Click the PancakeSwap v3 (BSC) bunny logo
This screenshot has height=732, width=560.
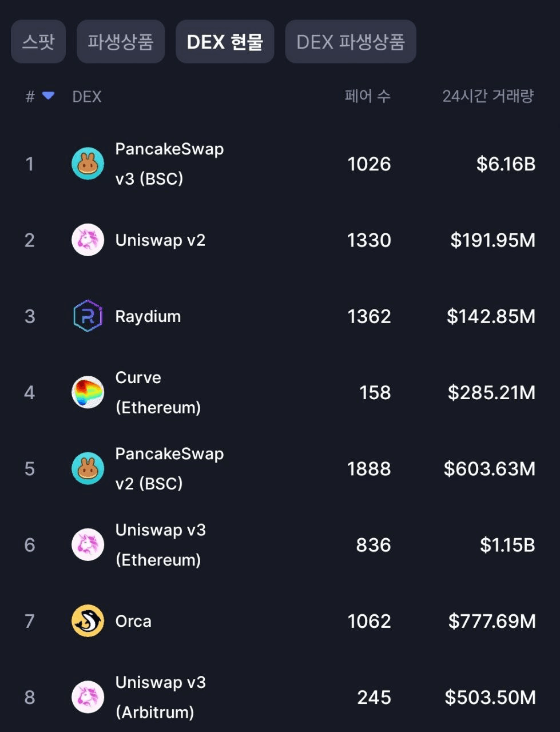(88, 164)
